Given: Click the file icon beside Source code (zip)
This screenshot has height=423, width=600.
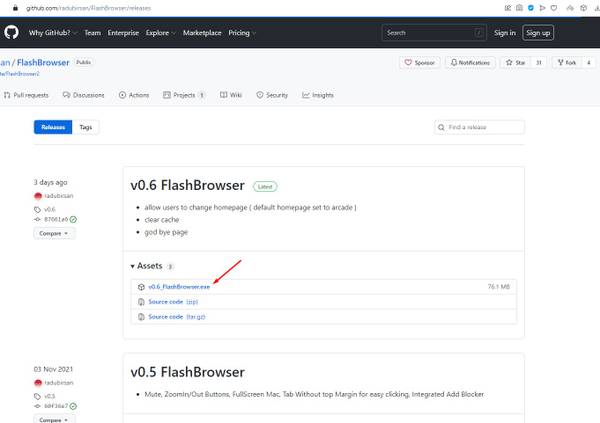Looking at the screenshot, I should 141,302.
